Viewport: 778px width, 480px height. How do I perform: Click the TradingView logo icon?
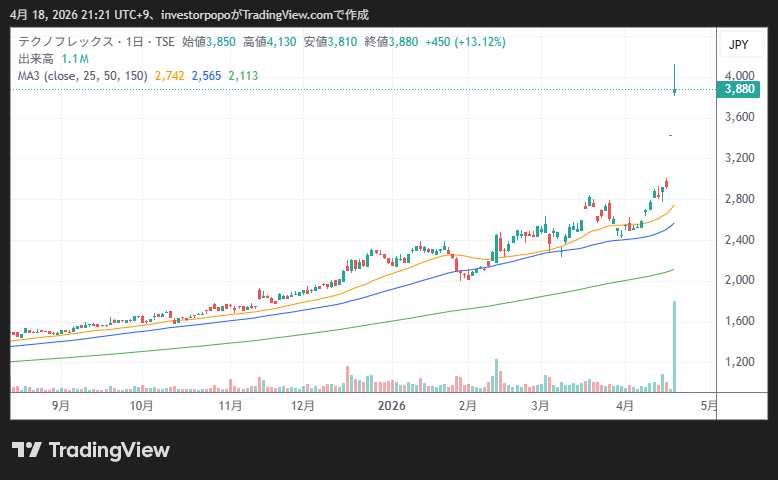(27, 450)
